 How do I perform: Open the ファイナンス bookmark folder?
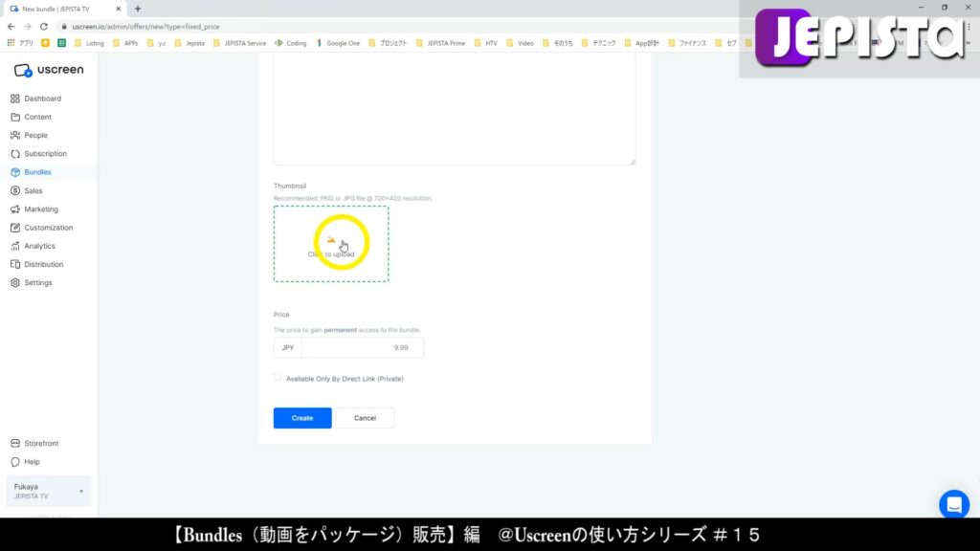[687, 43]
